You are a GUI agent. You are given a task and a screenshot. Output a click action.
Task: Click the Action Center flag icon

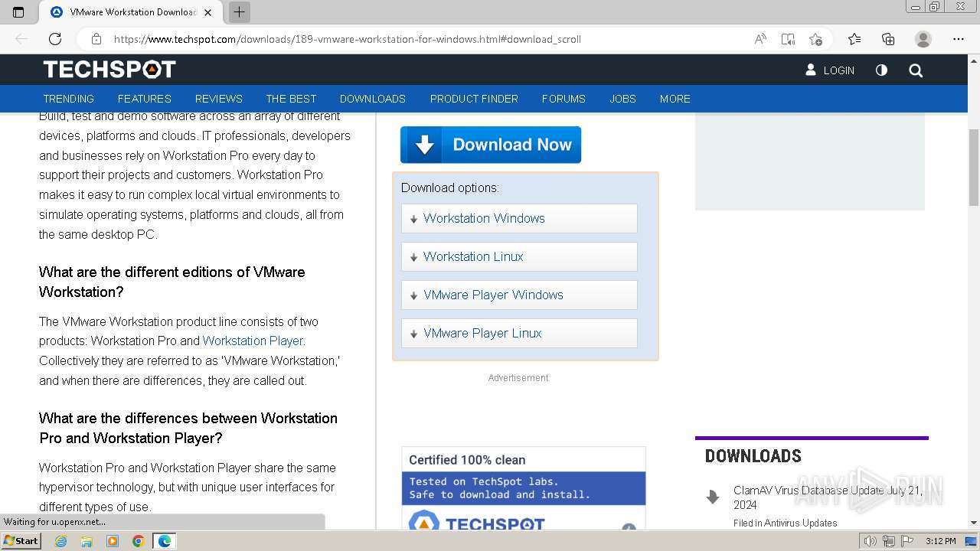coord(906,541)
